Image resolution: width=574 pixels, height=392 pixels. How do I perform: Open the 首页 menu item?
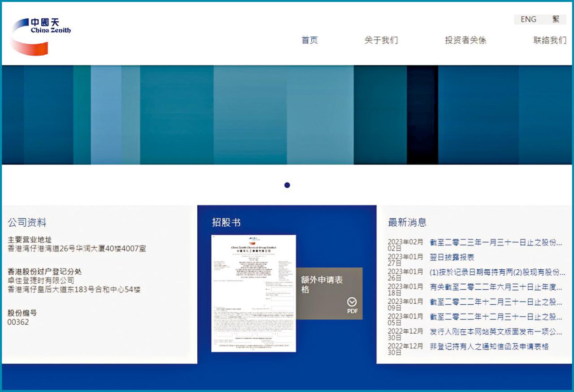[x=309, y=40]
